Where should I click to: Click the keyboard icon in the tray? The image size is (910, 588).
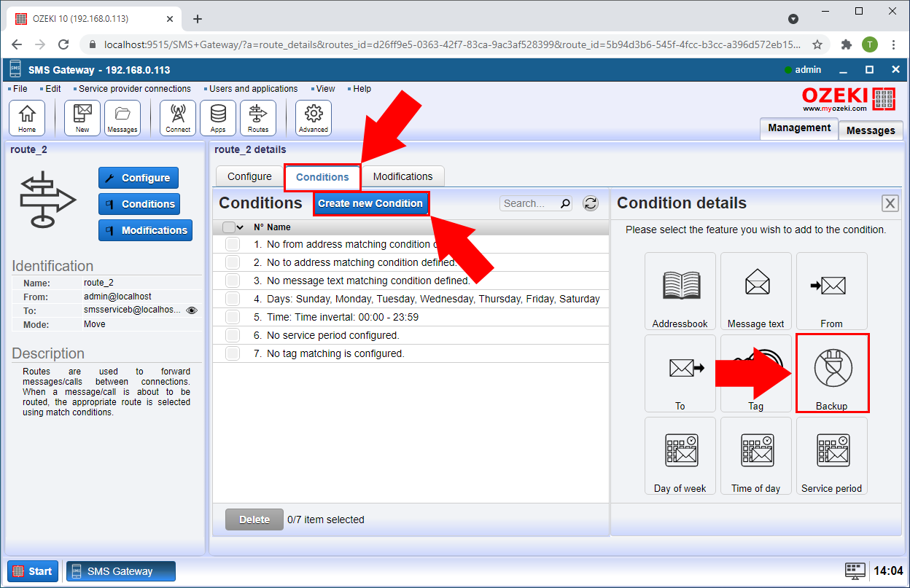coord(855,571)
